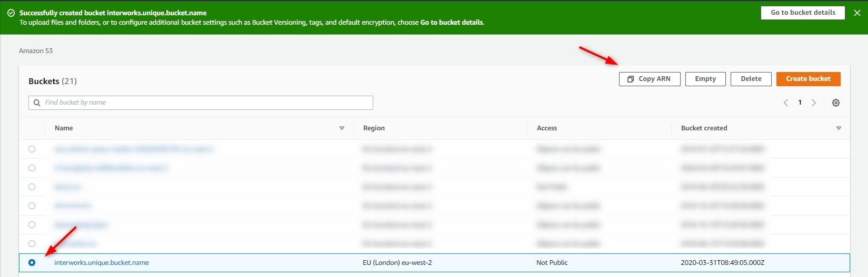Select radio button of first bucket row
This screenshot has width=868, height=277.
click(32, 149)
